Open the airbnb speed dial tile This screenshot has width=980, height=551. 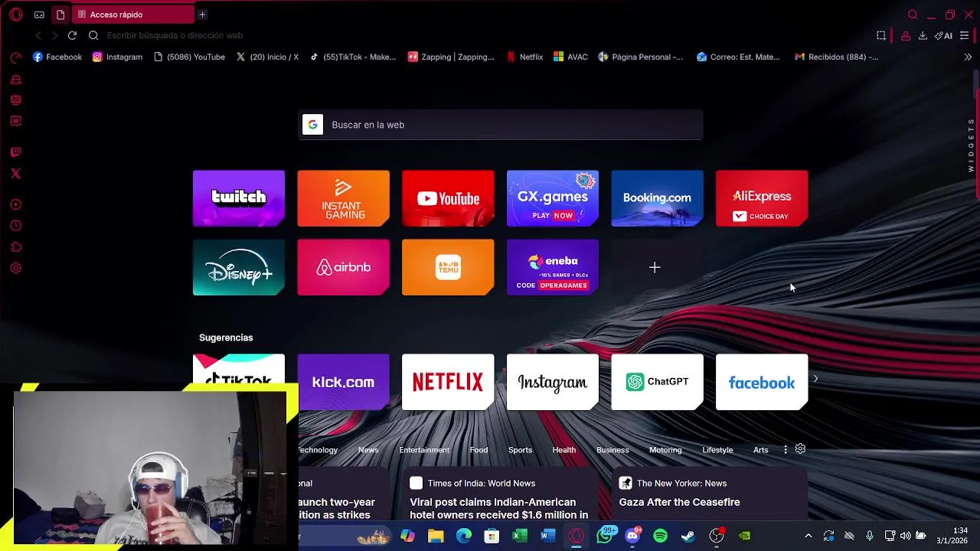click(343, 267)
